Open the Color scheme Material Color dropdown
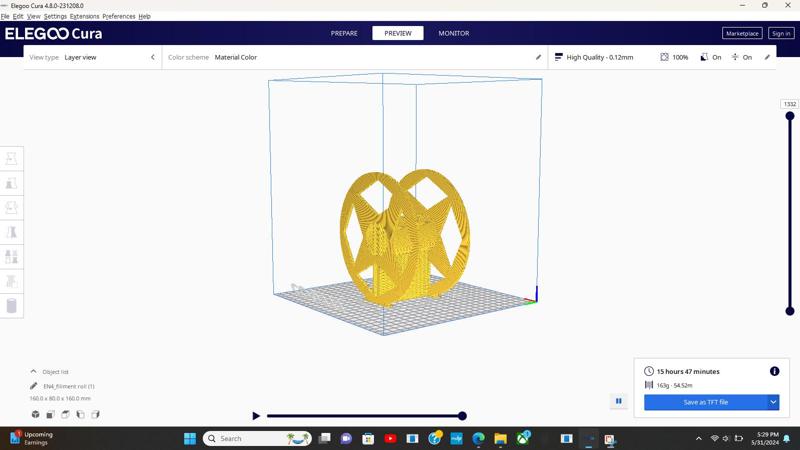The height and width of the screenshot is (450, 800). pyautogui.click(x=355, y=57)
